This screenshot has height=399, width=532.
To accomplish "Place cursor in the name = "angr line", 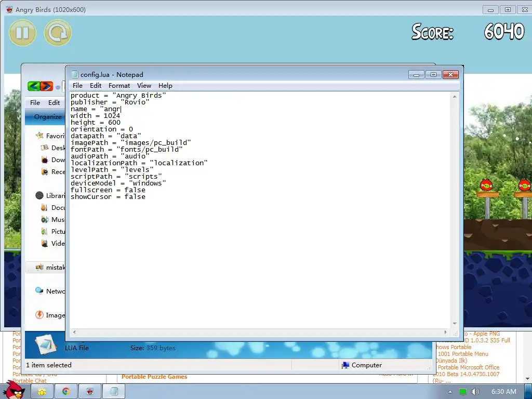I will pyautogui.click(x=96, y=109).
